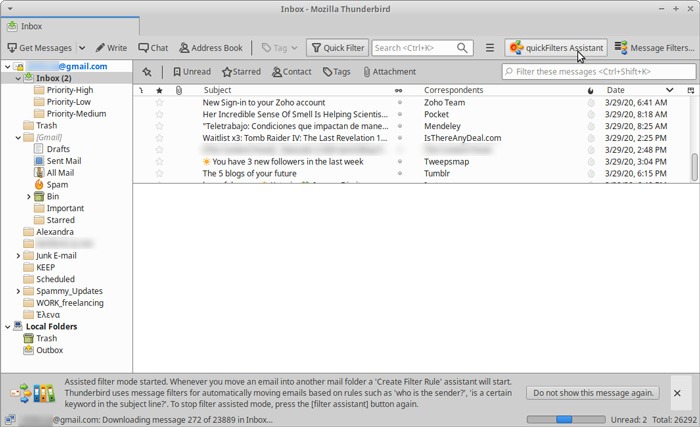Compose a new email with Write
This screenshot has height=427, width=700.
(111, 48)
